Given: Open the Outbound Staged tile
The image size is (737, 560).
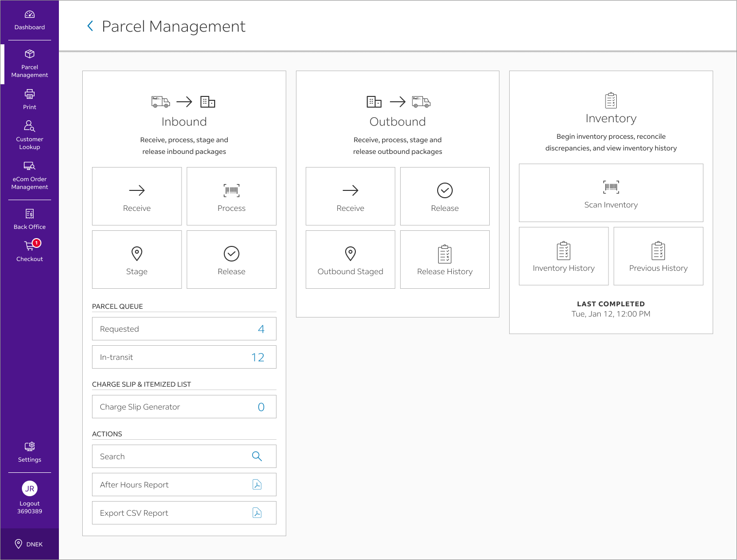Looking at the screenshot, I should [350, 260].
